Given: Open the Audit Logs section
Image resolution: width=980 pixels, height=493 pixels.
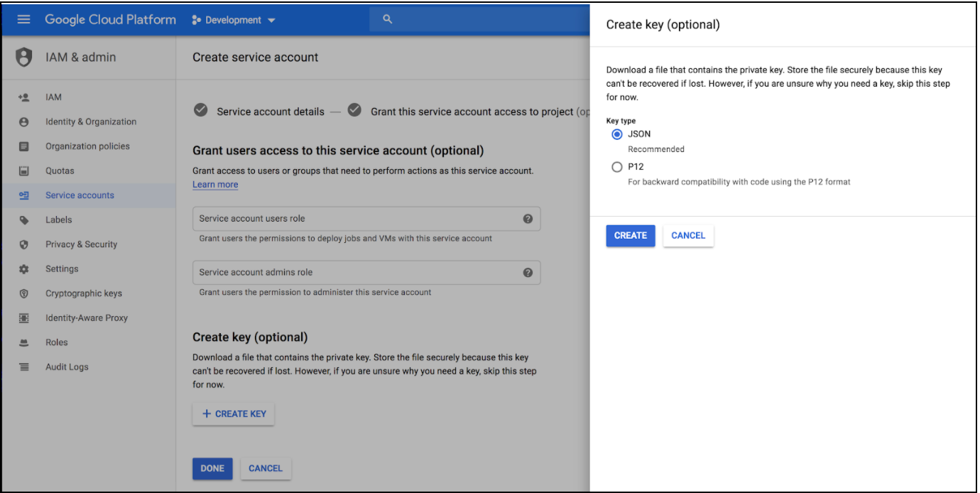Looking at the screenshot, I should coord(68,367).
